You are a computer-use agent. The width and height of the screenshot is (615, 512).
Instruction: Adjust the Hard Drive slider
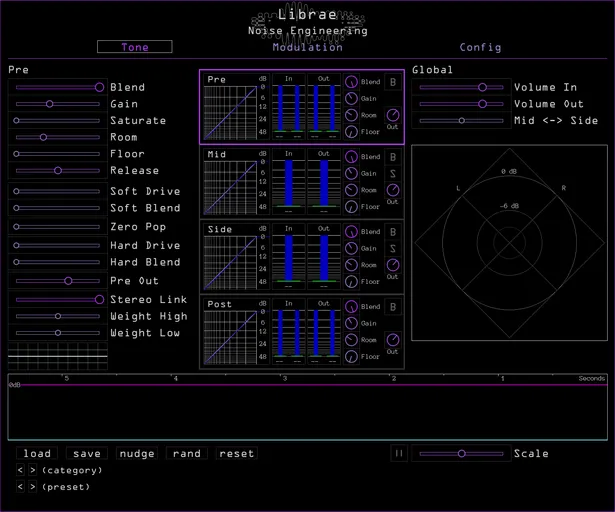click(58, 246)
